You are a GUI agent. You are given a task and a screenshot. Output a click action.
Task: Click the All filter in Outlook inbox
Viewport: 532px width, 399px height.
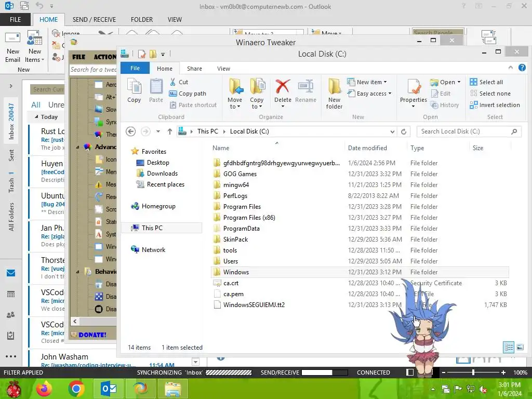[36, 105]
